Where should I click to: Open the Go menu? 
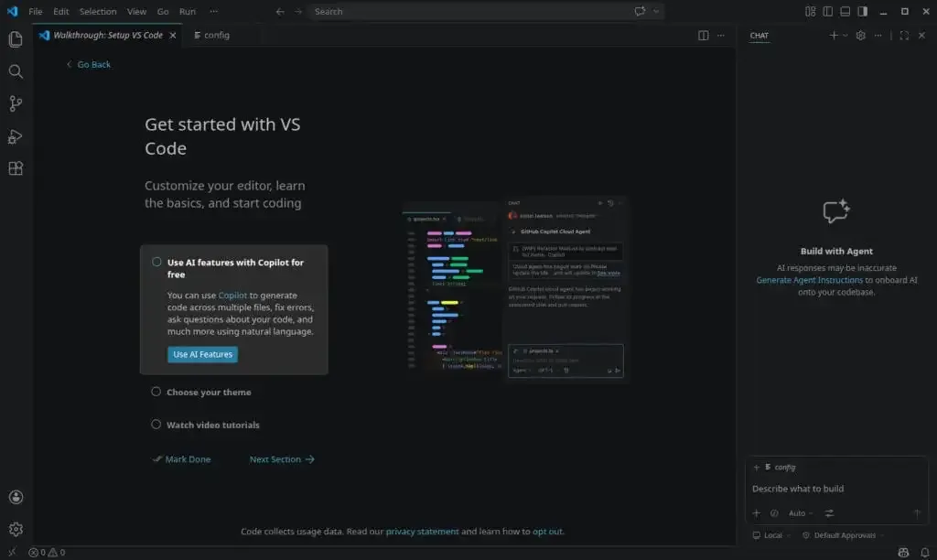(163, 11)
